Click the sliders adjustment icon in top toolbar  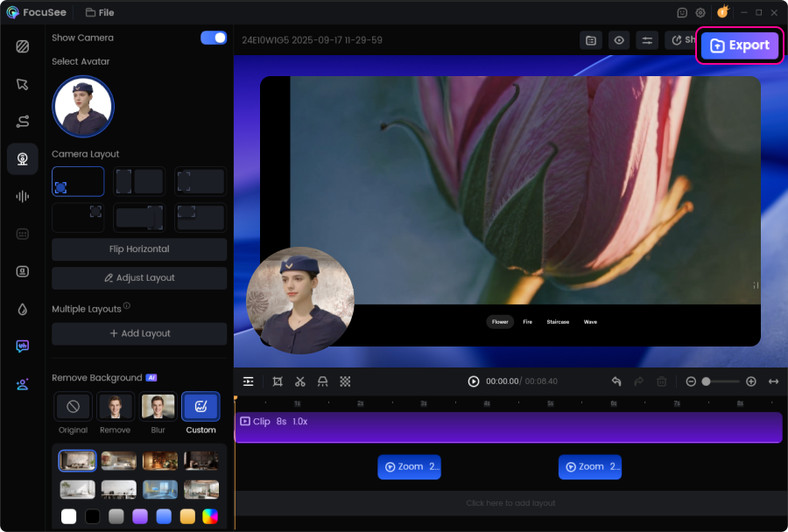(x=647, y=40)
